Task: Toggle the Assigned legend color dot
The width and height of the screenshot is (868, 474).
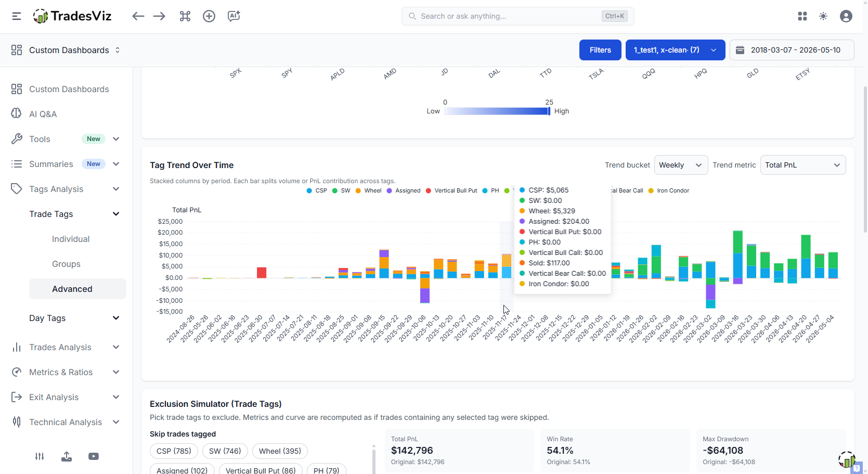Action: 390,190
